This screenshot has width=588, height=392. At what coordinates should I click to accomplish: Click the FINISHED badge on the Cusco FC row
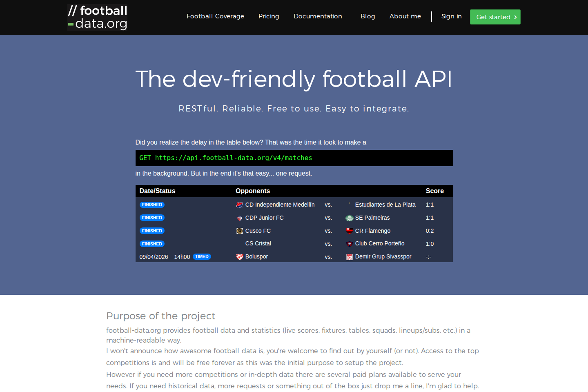(x=152, y=231)
